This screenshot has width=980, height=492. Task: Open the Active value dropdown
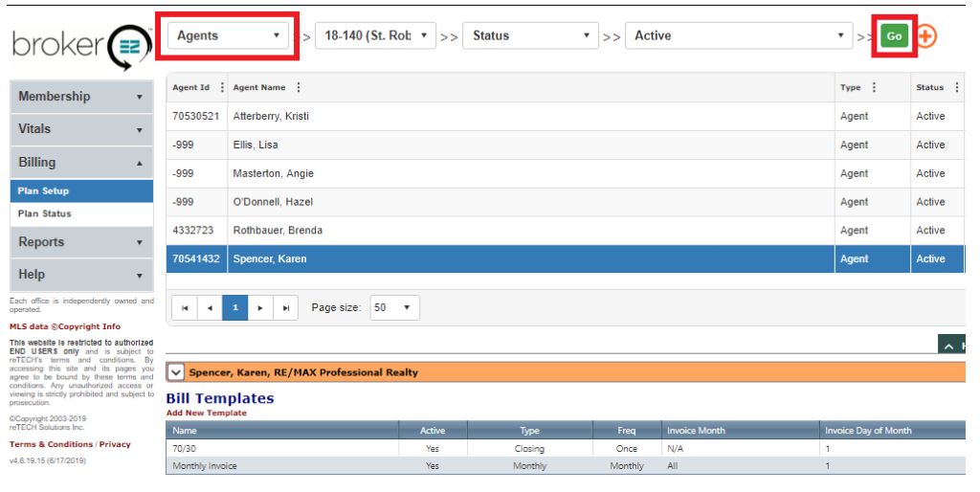739,36
